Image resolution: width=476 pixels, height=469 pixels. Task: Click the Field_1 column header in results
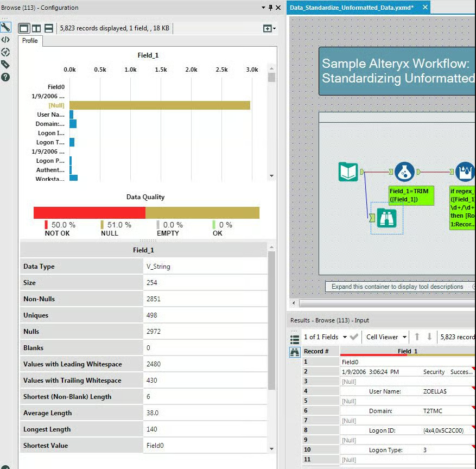tap(408, 351)
